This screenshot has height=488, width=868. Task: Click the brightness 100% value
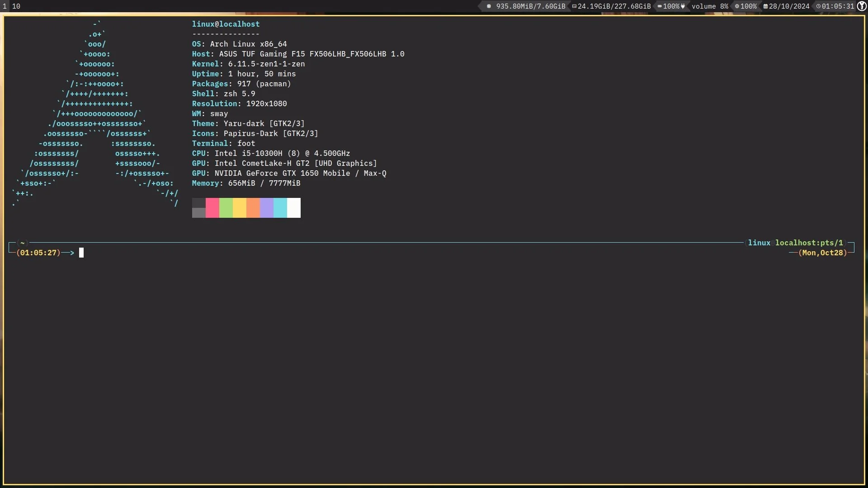pyautogui.click(x=748, y=6)
